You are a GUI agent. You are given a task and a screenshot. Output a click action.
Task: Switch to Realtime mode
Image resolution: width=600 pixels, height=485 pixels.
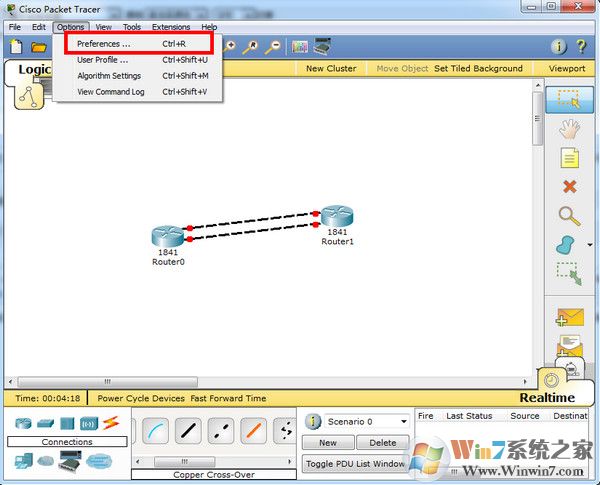pyautogui.click(x=548, y=397)
